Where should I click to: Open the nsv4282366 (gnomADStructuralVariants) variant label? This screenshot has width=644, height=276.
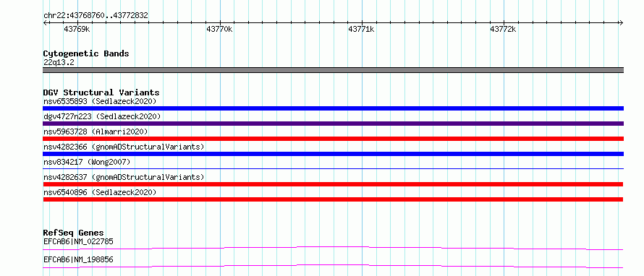124,147
